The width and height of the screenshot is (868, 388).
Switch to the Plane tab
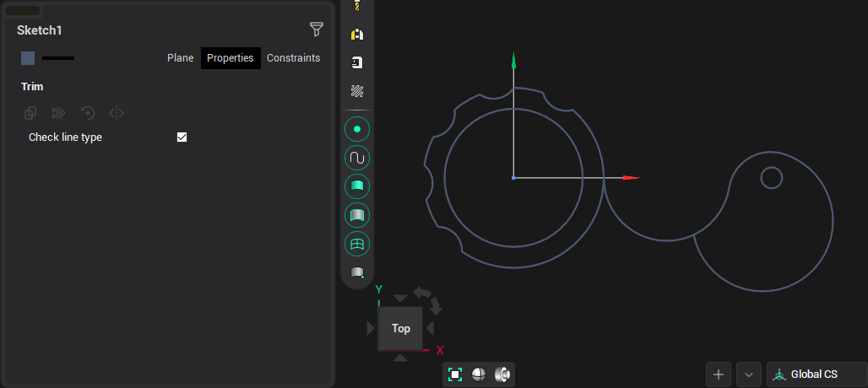pos(180,58)
